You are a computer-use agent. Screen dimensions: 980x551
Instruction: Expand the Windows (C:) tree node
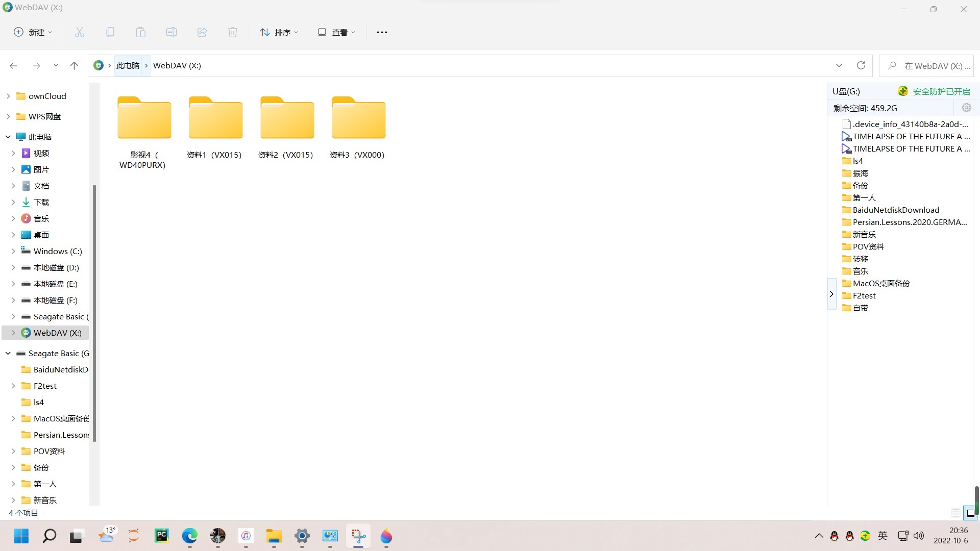click(x=13, y=251)
